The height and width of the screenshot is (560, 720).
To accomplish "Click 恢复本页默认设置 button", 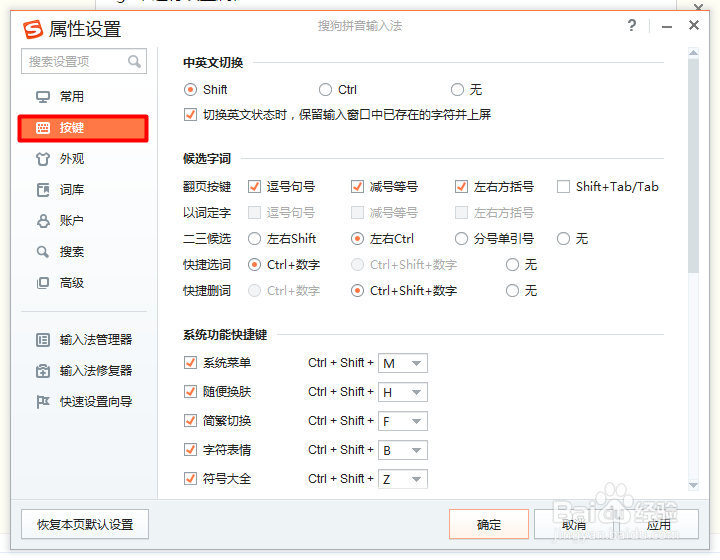I will click(85, 524).
